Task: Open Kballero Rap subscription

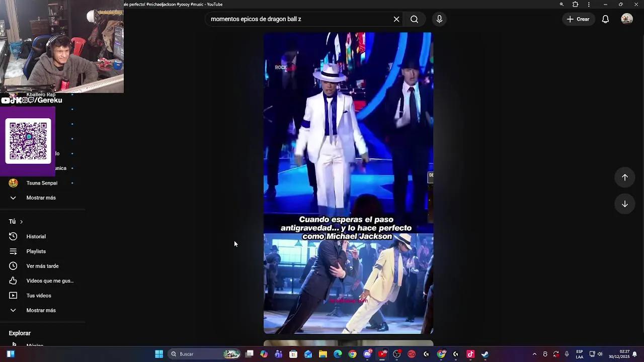Action: click(41, 95)
